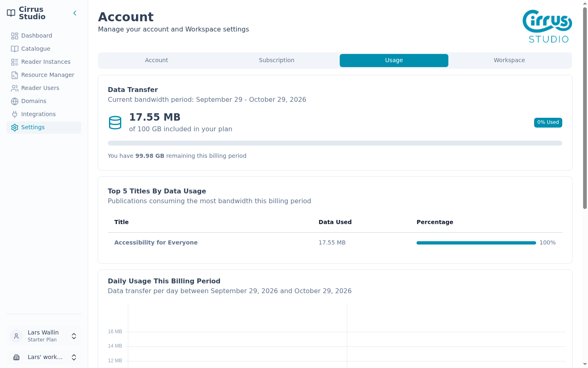The height and width of the screenshot is (368, 588).
Task: Click the Catalogue book icon
Action: [x=15, y=49]
